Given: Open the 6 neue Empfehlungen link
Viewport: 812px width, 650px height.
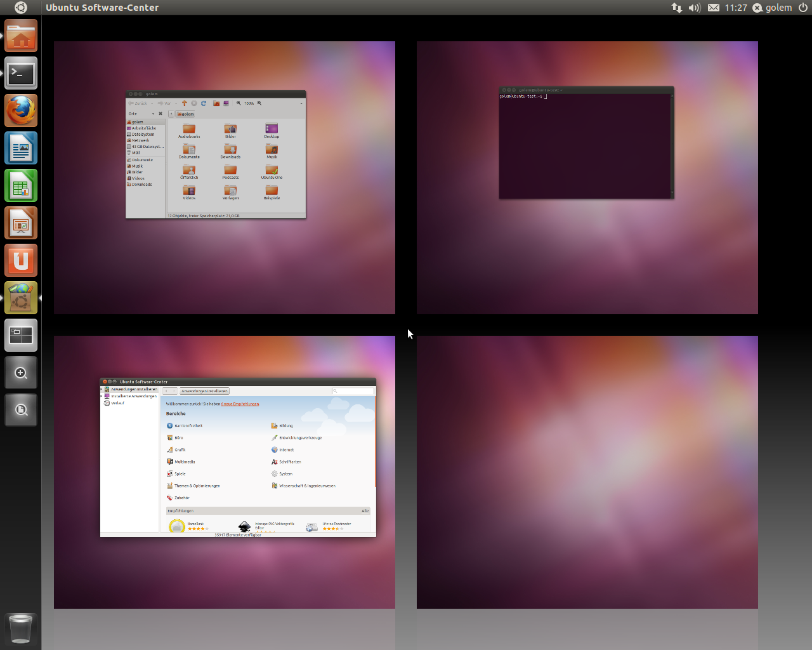Looking at the screenshot, I should 240,404.
